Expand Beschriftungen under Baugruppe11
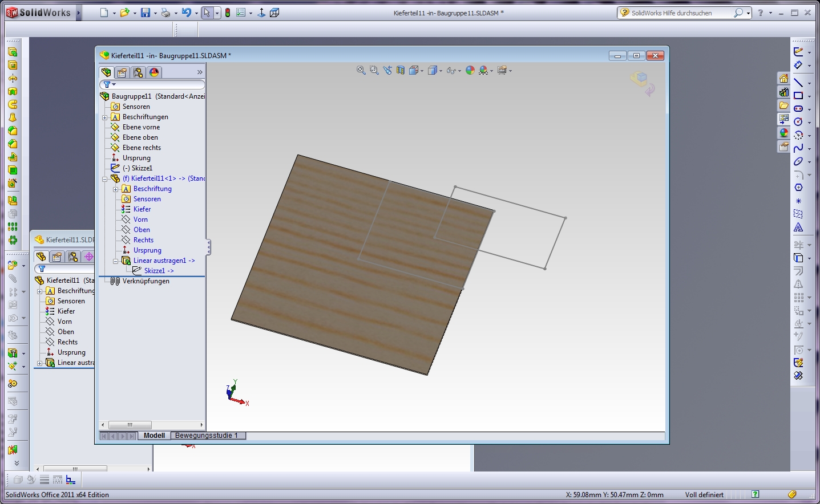 tap(105, 117)
